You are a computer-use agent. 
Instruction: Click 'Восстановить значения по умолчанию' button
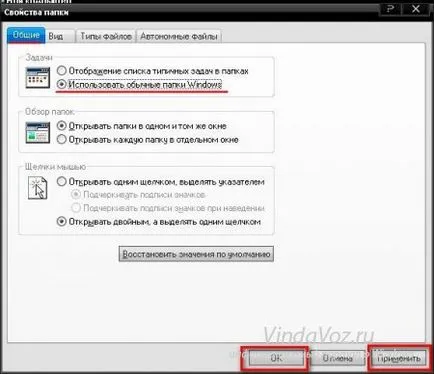196,254
